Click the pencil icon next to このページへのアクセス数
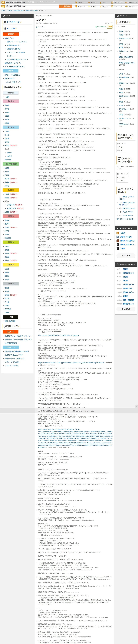138x644 pixels. click(132, 138)
